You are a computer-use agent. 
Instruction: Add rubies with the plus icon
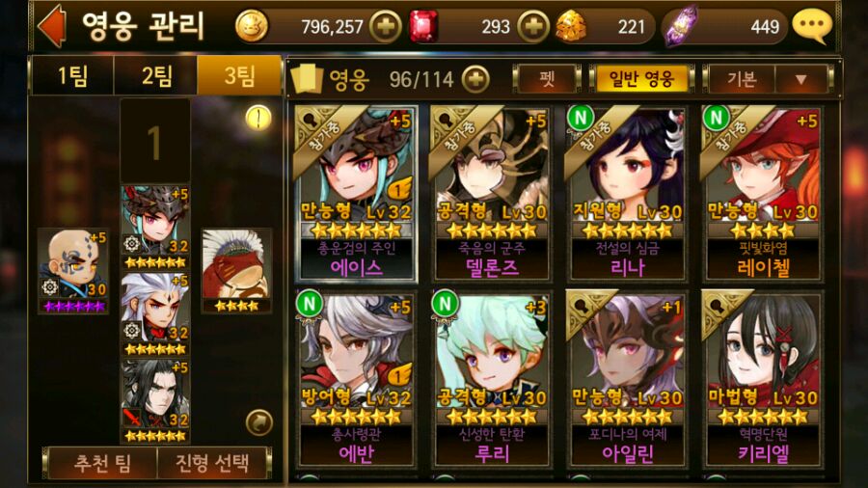tap(533, 27)
